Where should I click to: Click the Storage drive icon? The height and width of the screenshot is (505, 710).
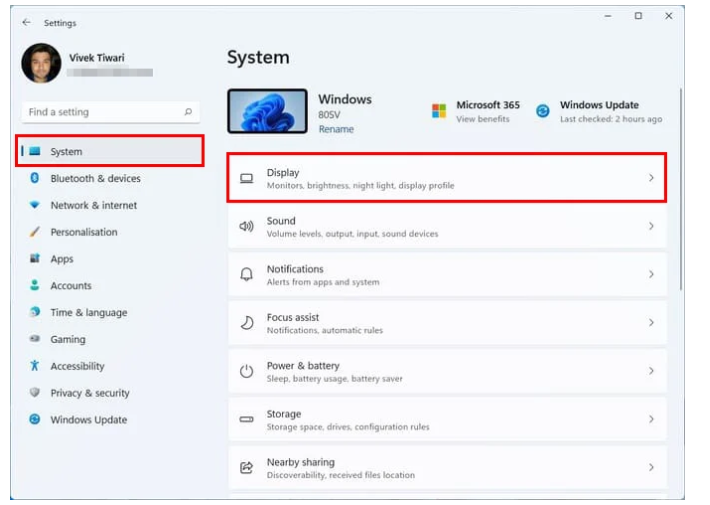click(246, 419)
